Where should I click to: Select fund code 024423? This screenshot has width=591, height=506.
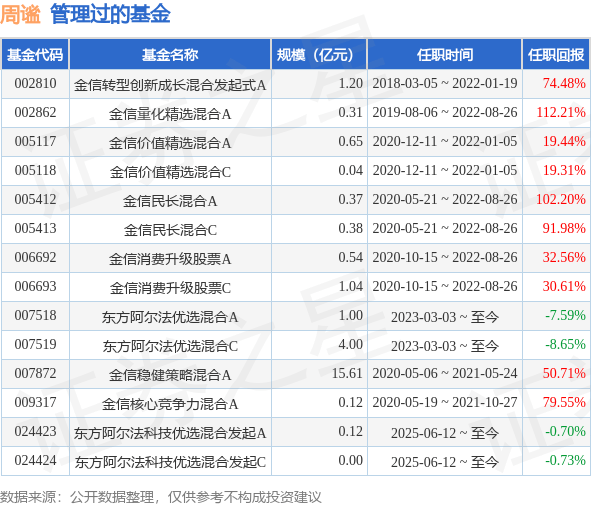(35, 432)
